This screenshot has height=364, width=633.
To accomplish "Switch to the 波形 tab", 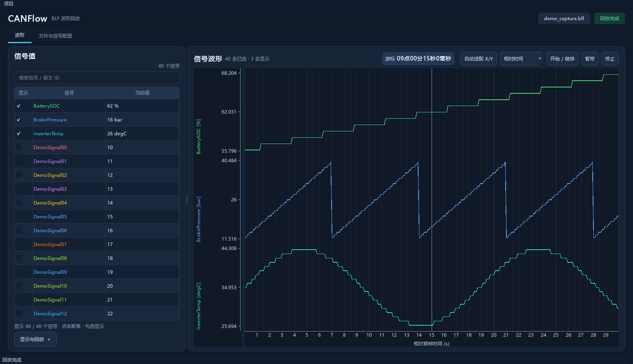I will pos(20,35).
